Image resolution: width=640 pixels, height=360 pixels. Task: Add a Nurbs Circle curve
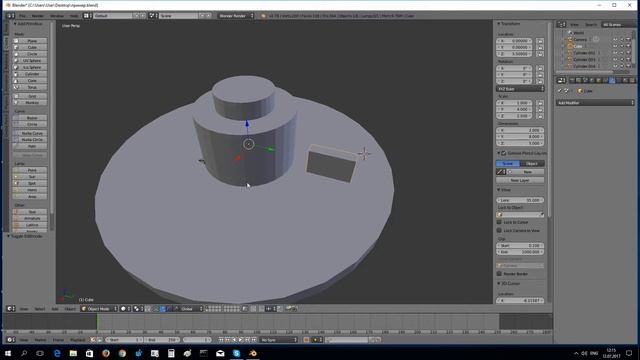(x=30, y=140)
